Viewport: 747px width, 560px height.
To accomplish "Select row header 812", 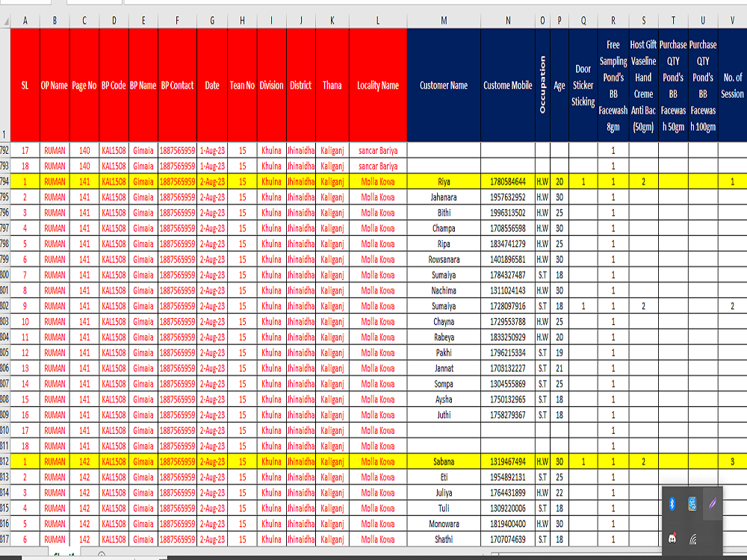I will click(x=4, y=461).
